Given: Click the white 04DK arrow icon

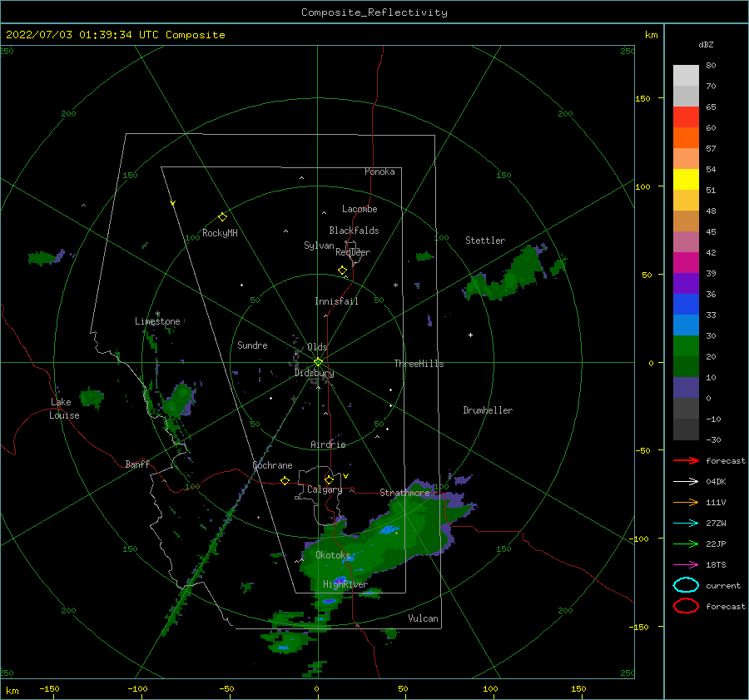Looking at the screenshot, I should click(686, 481).
